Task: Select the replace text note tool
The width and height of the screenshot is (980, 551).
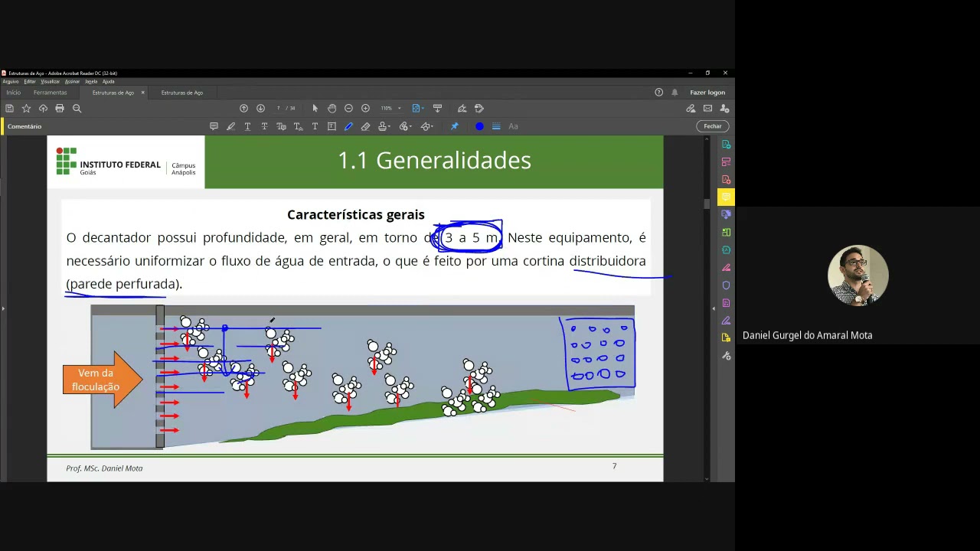Action: point(281,126)
